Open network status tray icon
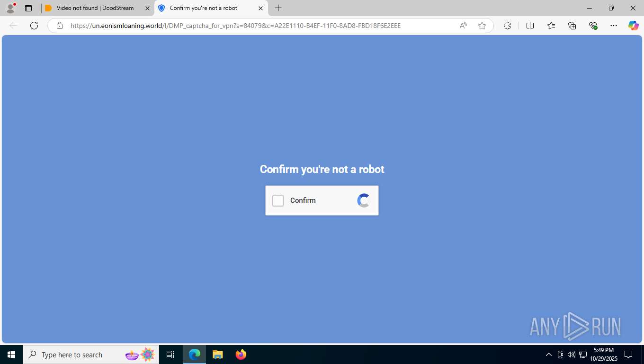644x364 pixels. (583, 355)
